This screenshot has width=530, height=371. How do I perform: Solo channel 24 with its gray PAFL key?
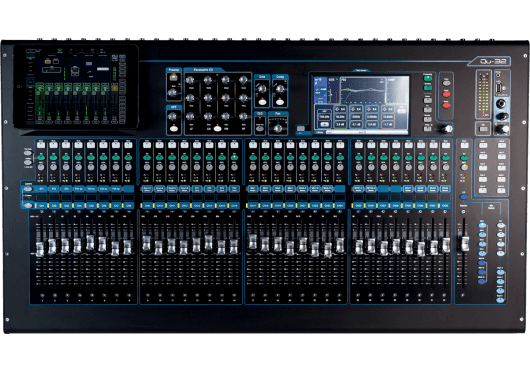point(340,167)
